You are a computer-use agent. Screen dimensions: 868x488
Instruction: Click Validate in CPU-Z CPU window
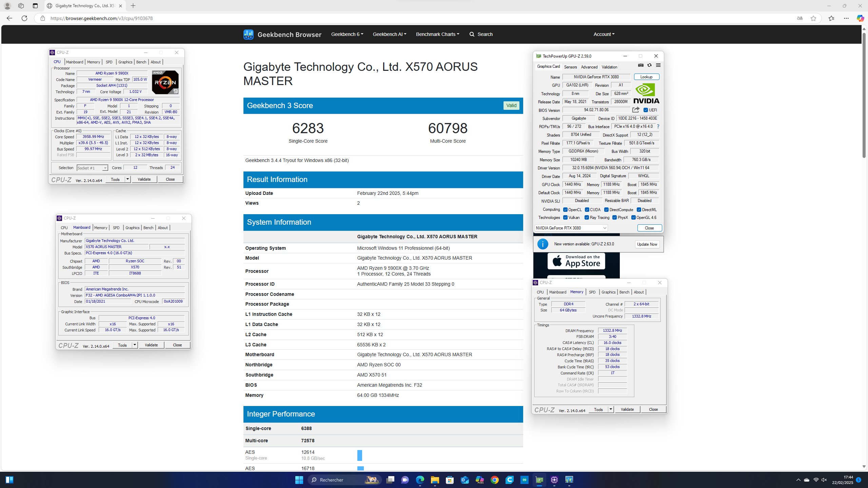(144, 179)
